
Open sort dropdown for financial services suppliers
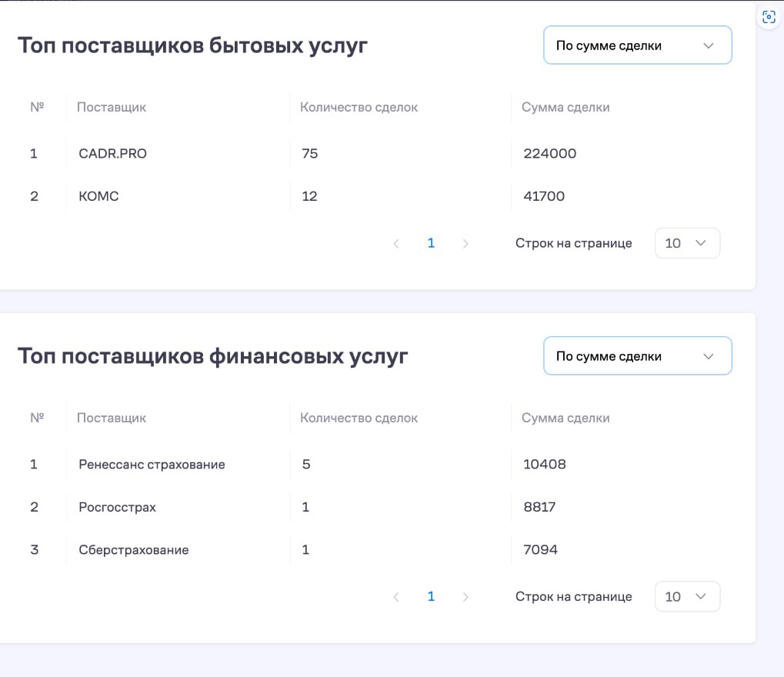(x=637, y=356)
